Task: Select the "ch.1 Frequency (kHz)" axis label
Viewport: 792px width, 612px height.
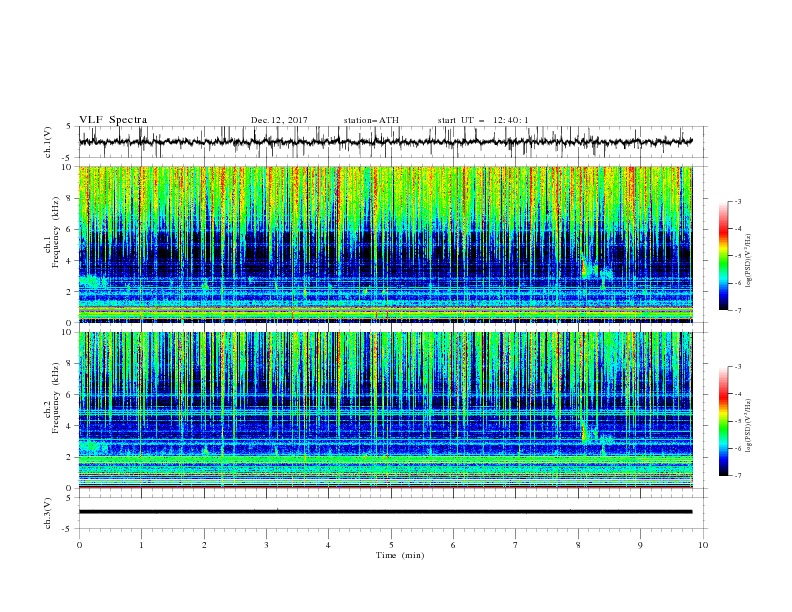Action: click(51, 233)
